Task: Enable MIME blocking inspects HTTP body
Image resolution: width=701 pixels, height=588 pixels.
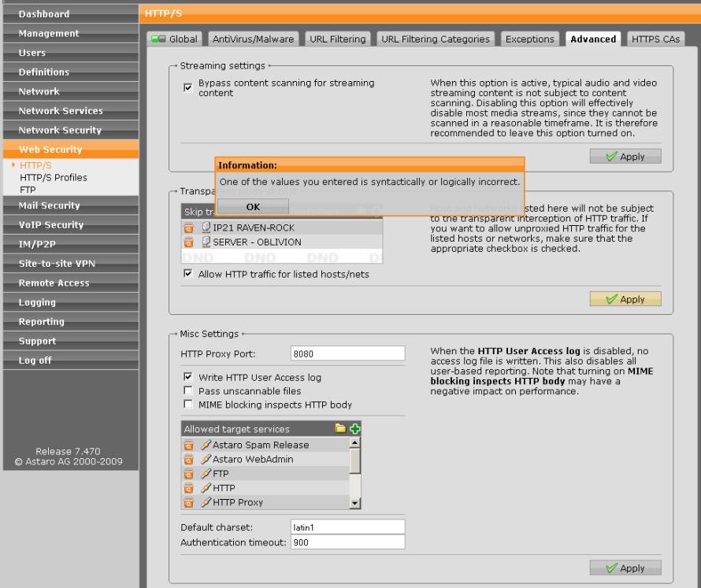Action: coord(187,405)
